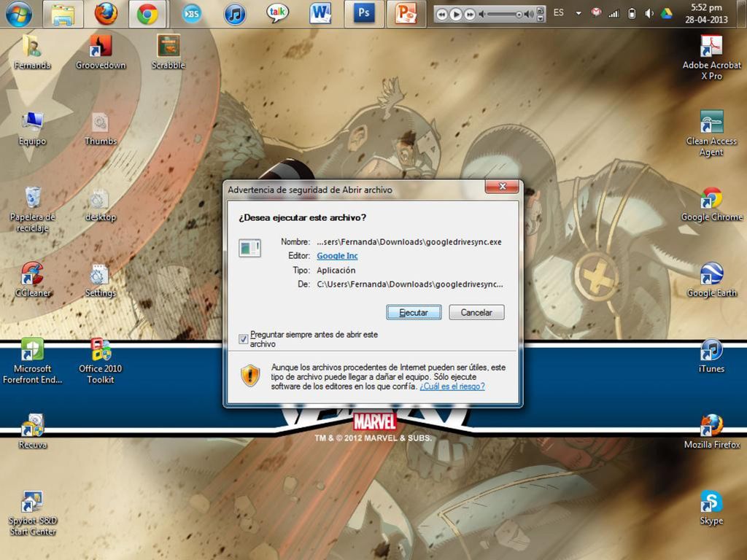Open the Windows Start menu orb

(x=19, y=13)
